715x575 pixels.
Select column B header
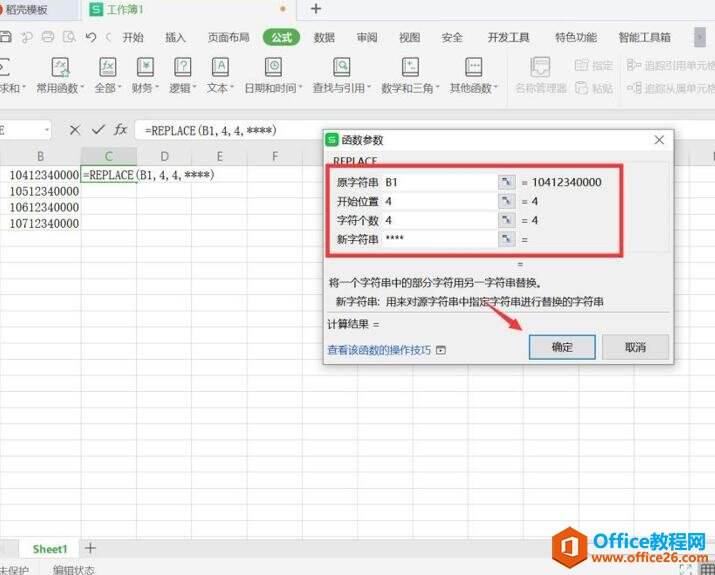pos(41,156)
